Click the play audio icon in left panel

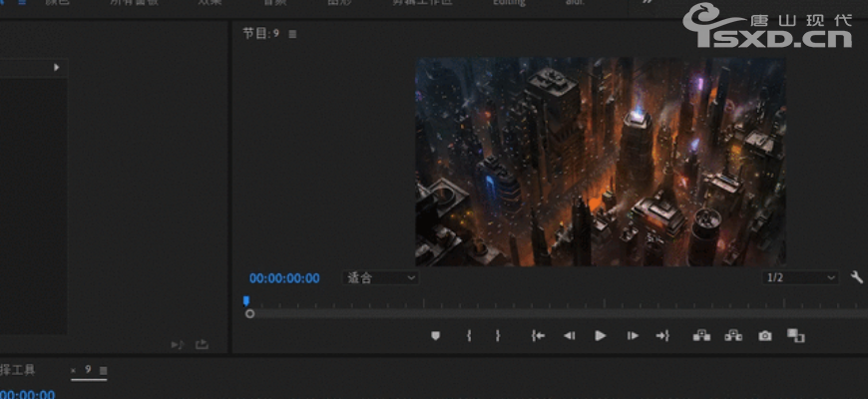(x=178, y=345)
